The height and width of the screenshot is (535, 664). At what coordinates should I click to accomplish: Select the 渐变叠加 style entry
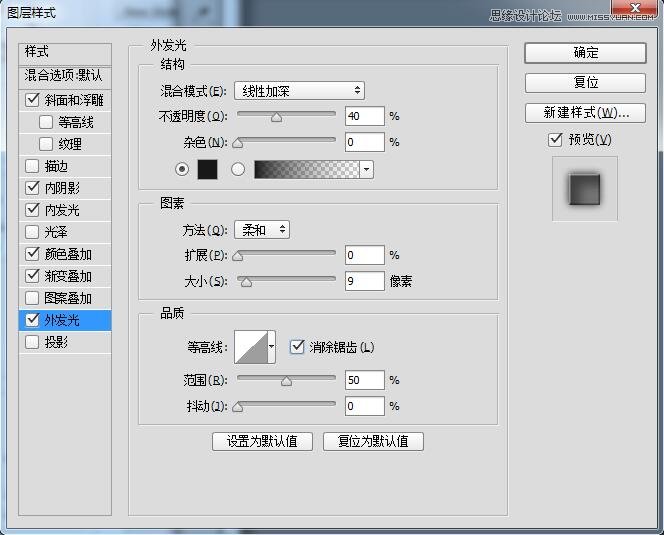tap(68, 276)
